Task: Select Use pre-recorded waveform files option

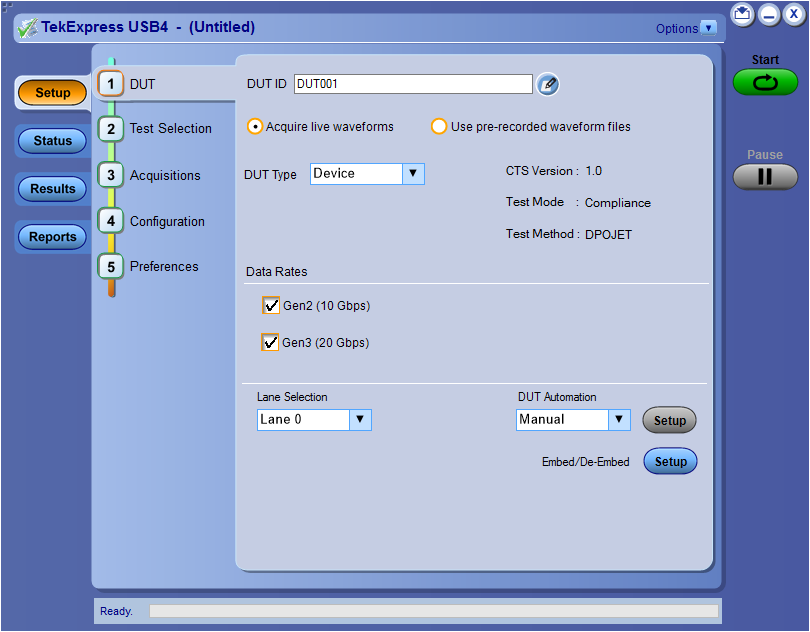Action: pyautogui.click(x=439, y=127)
